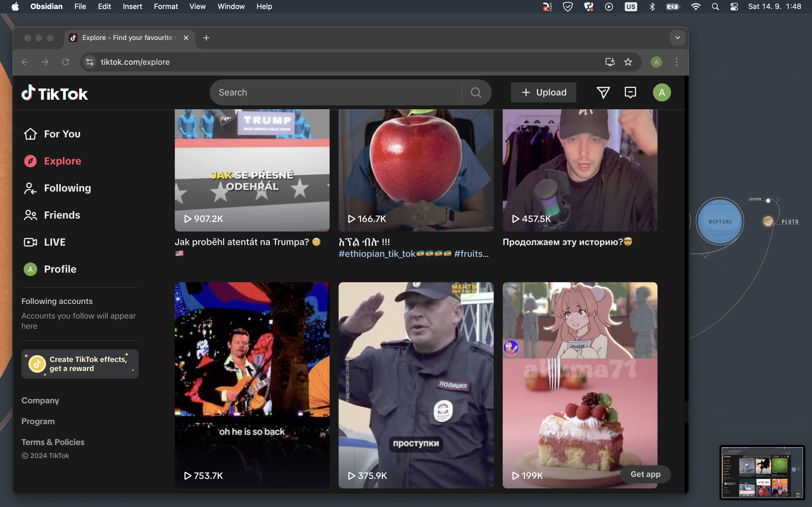812x507 pixels.
Task: Expand the Company footer section
Action: click(40, 400)
